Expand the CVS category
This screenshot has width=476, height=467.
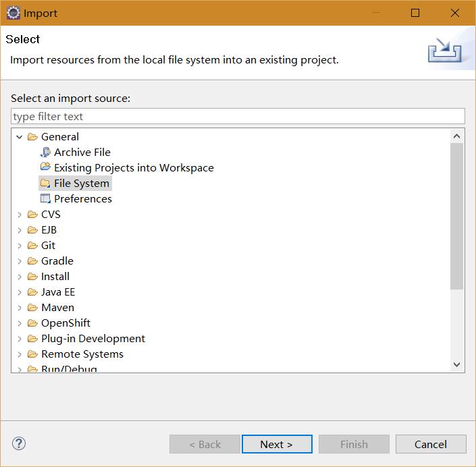(x=20, y=215)
